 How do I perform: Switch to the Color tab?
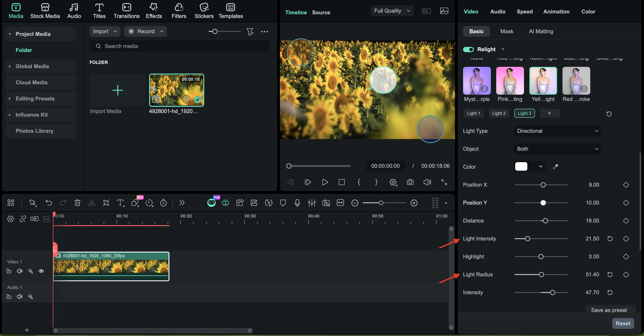point(588,11)
